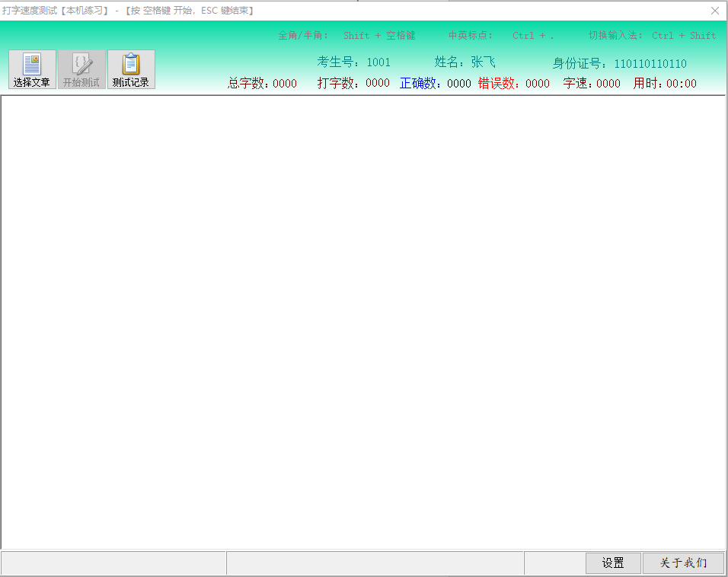Screen dimensions: 728x577
Task: Focus the blank typing text area
Action: pos(363,320)
